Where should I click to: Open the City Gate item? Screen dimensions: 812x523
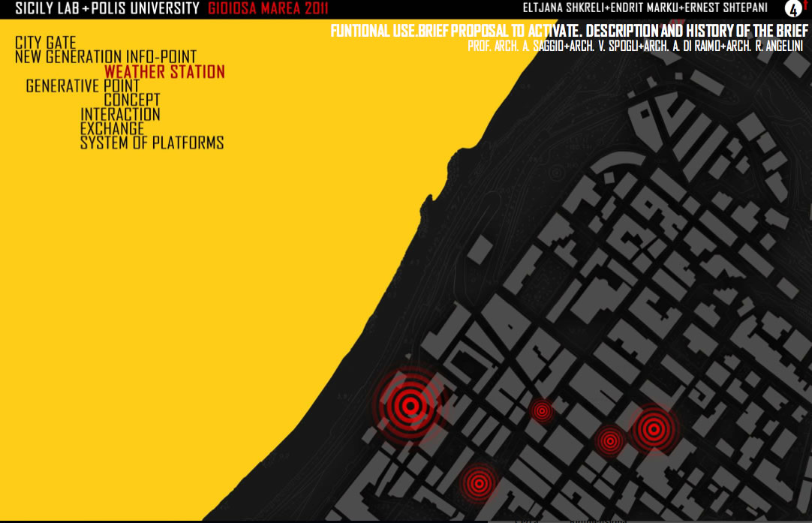(x=46, y=43)
